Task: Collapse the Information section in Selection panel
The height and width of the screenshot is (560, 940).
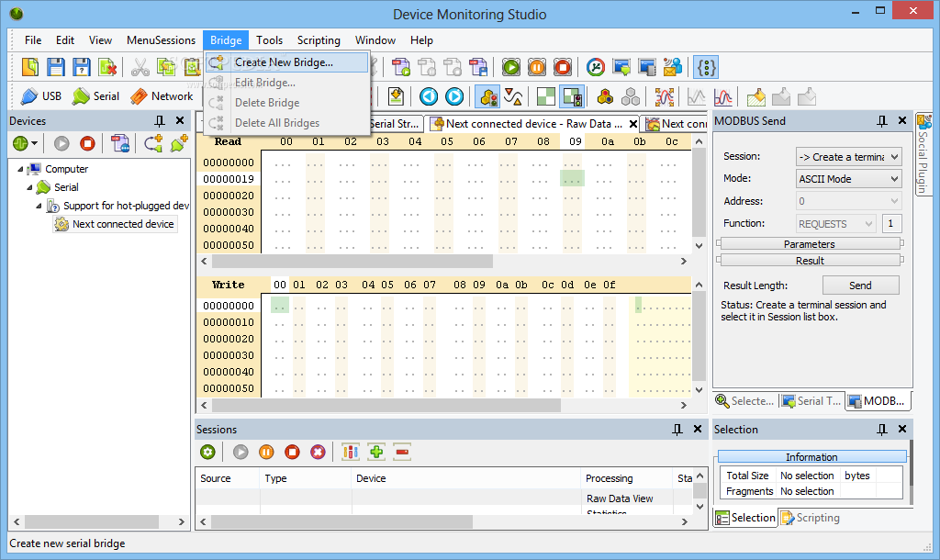Action: tap(811, 457)
